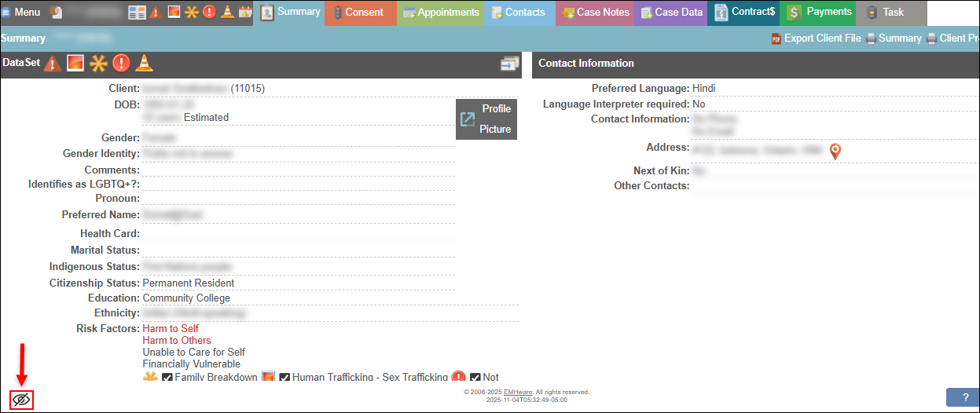Uncheck Human Trafficking - Sex Trafficking checkbox

pos(284,378)
